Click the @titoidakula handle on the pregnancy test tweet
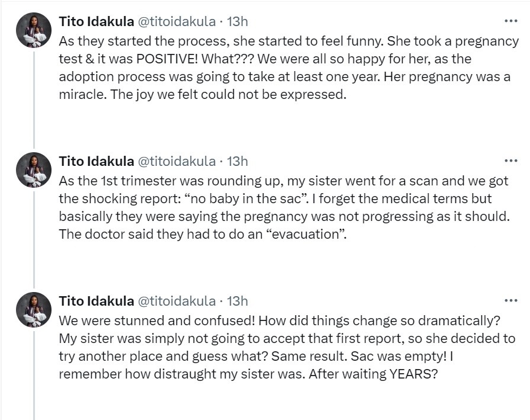The image size is (530, 420). (176, 21)
